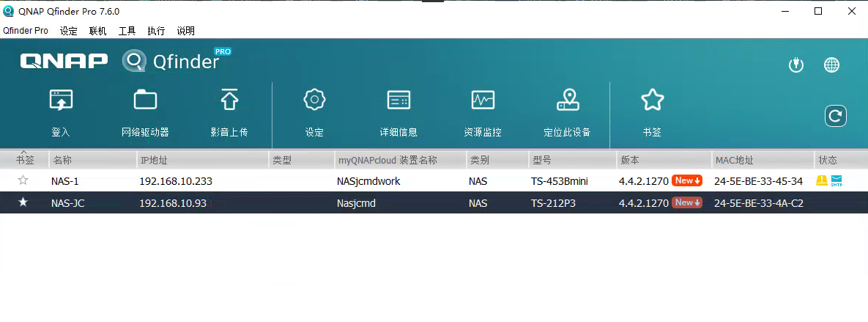
Task: Click model TS-212P3 cell
Action: [553, 203]
